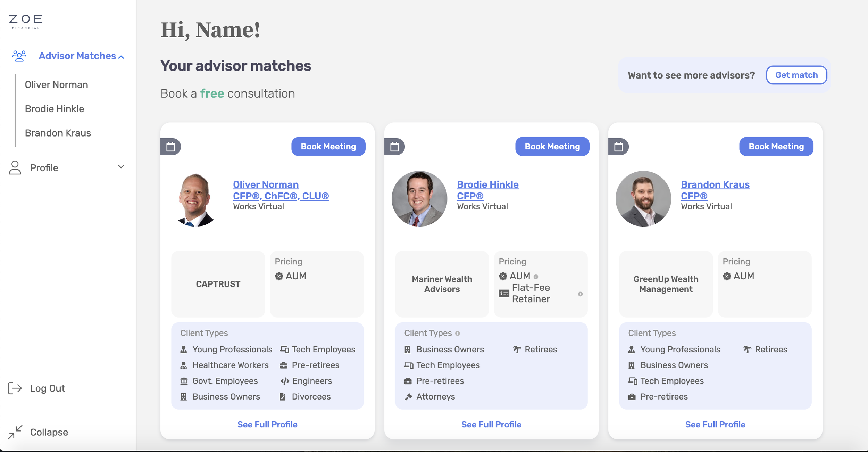Collapse the sidebar using the Collapse arrows
The width and height of the screenshot is (868, 452).
point(15,432)
